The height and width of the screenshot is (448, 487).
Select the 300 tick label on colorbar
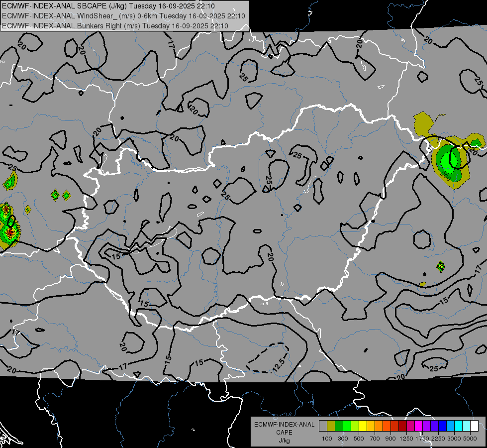(x=343, y=439)
